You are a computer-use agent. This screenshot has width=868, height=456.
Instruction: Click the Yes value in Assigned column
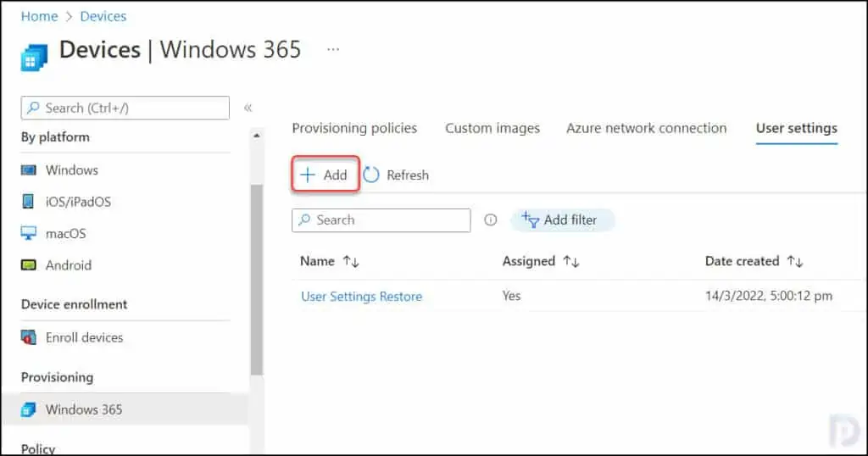511,296
